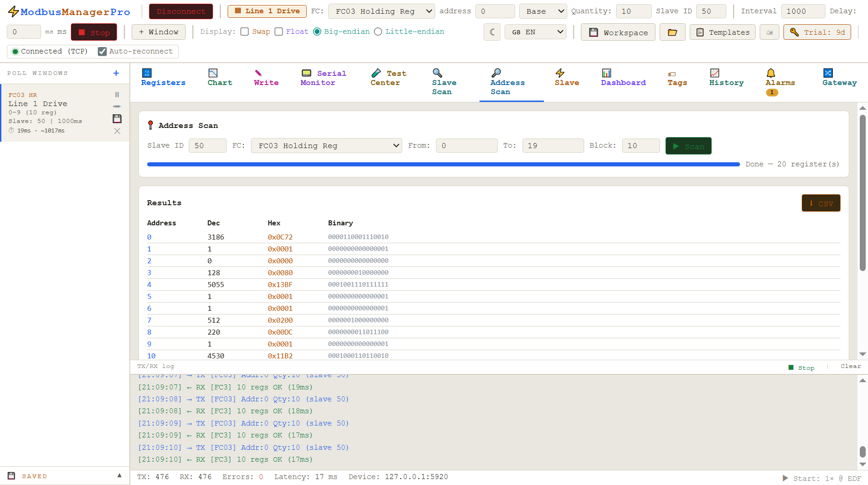Close the Line 1 Drive poll window

[x=117, y=131]
